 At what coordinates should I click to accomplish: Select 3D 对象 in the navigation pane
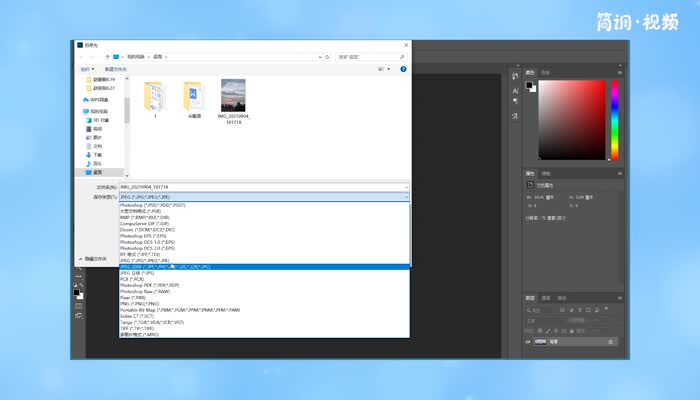coord(99,119)
